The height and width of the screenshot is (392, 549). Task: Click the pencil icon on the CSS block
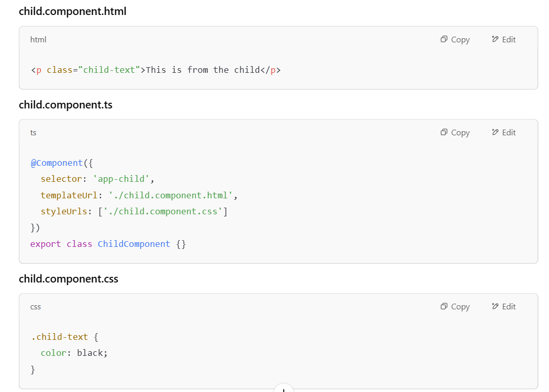click(x=495, y=306)
